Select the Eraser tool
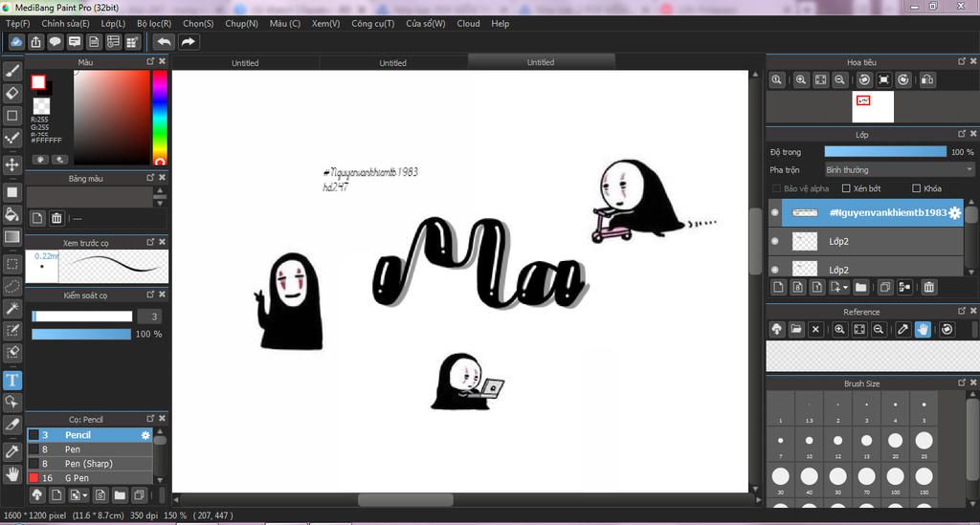Screen dimensions: 980x525 tap(11, 94)
